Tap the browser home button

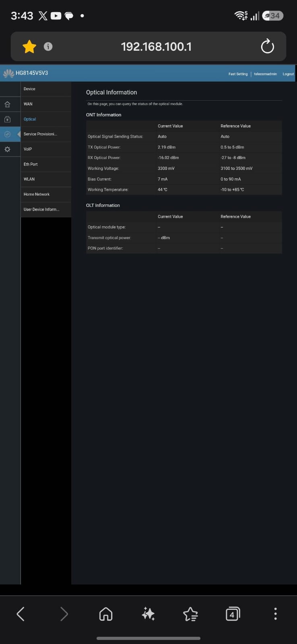tap(106, 614)
